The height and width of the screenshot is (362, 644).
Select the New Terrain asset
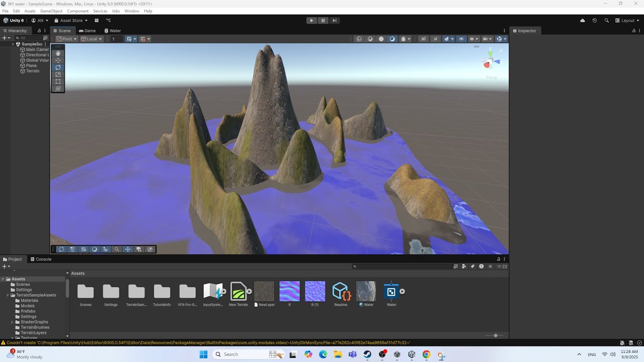(238, 291)
